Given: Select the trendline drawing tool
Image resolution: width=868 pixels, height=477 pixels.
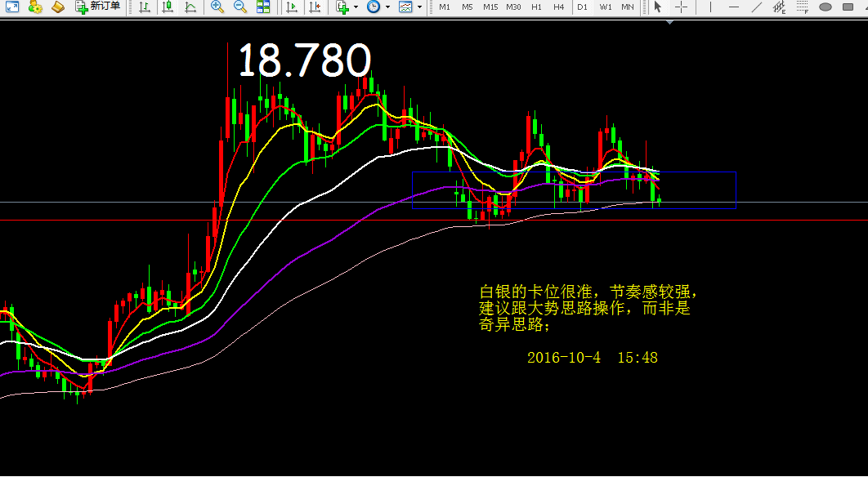Looking at the screenshot, I should 757,7.
